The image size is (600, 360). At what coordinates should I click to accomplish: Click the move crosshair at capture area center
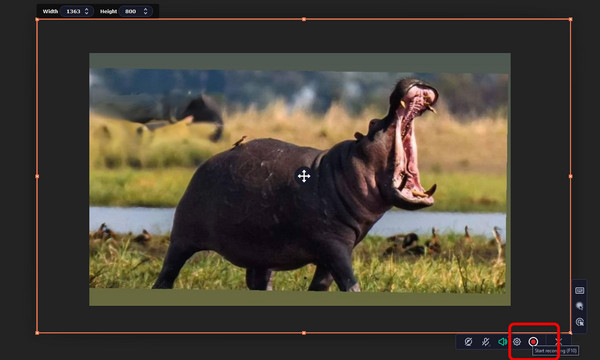[304, 176]
